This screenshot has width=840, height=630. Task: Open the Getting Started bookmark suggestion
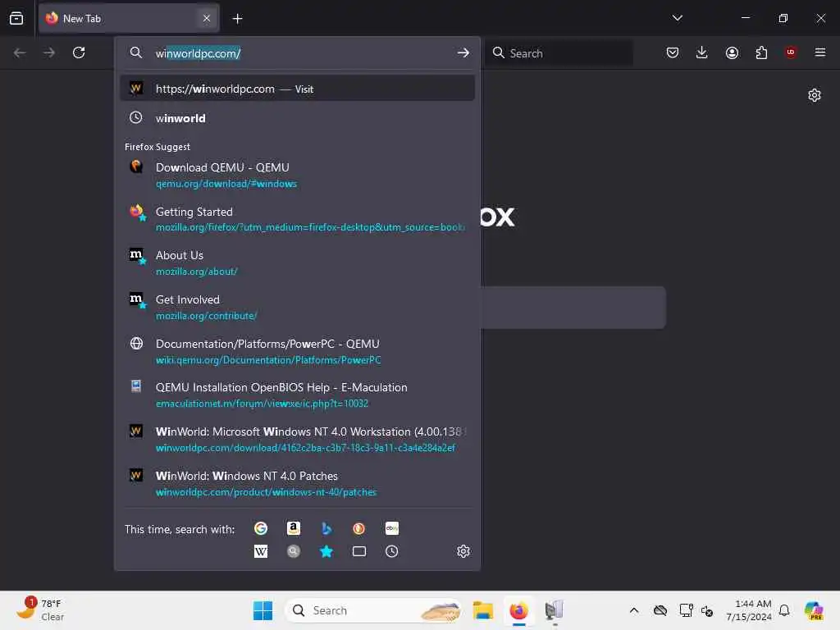click(x=297, y=219)
